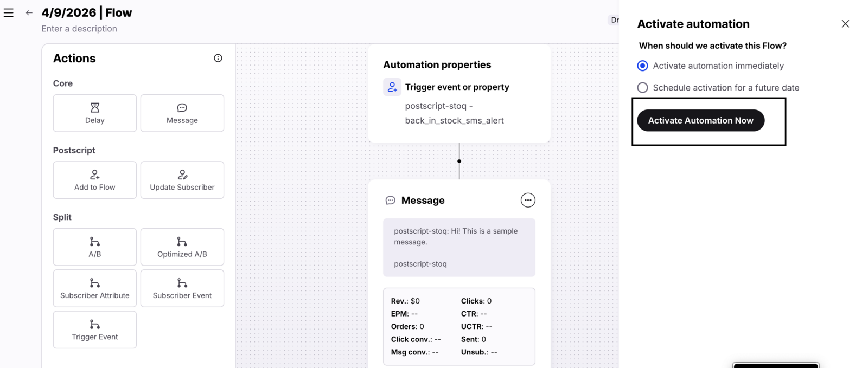
Task: Close the Activate automation panel
Action: [845, 24]
